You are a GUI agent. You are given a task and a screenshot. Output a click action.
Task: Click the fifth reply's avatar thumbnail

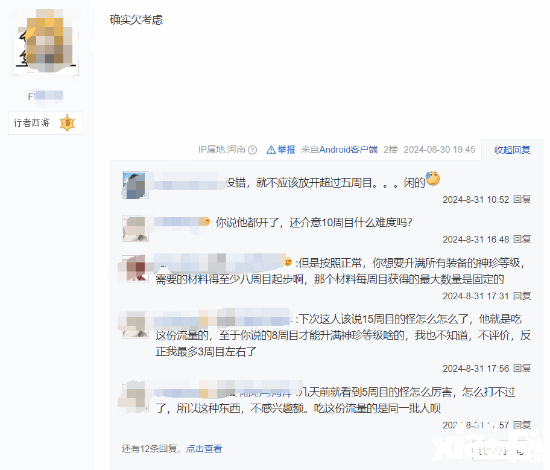[x=135, y=397]
